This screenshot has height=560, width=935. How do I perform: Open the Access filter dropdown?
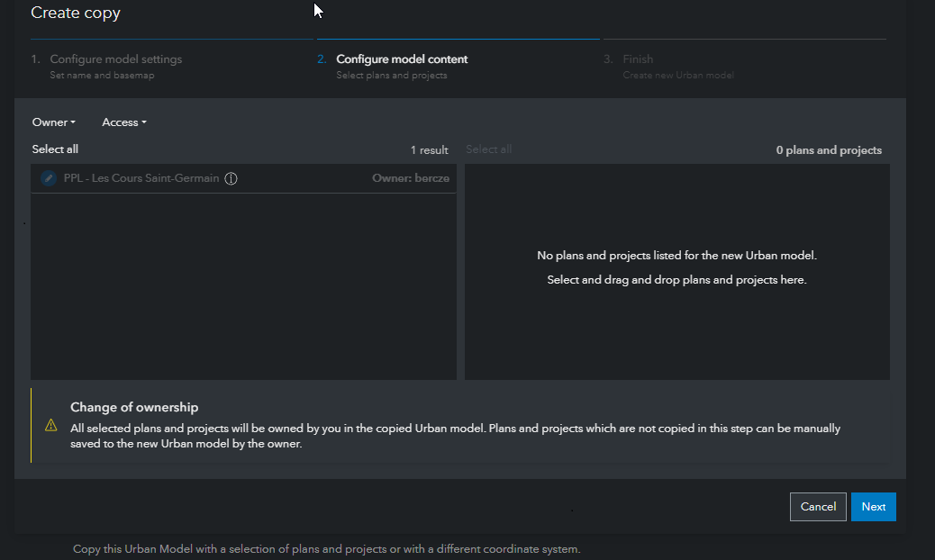coord(123,122)
